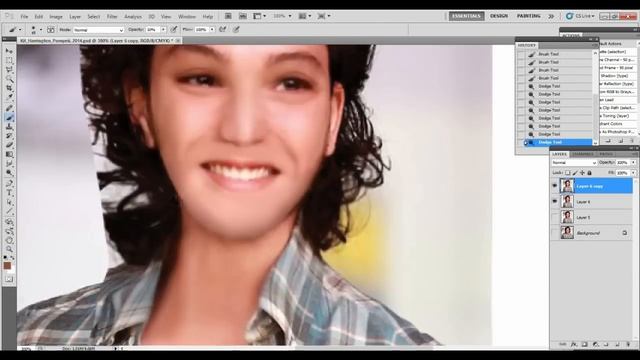This screenshot has height=360, width=640.
Task: Open the Window menu
Action: 187,17
